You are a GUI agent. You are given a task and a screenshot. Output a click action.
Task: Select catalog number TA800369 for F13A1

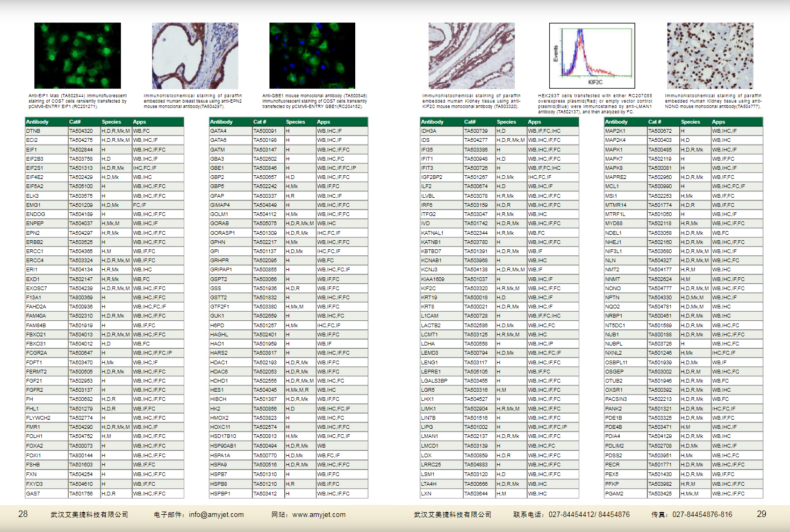pyautogui.click(x=81, y=298)
